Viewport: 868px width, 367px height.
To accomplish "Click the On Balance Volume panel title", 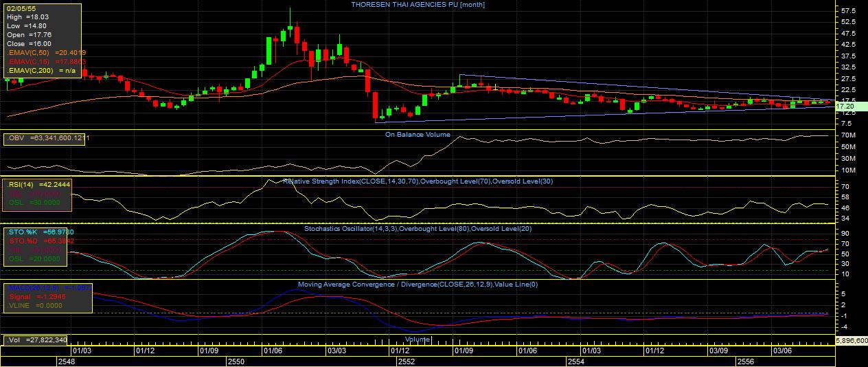I will tap(417, 135).
